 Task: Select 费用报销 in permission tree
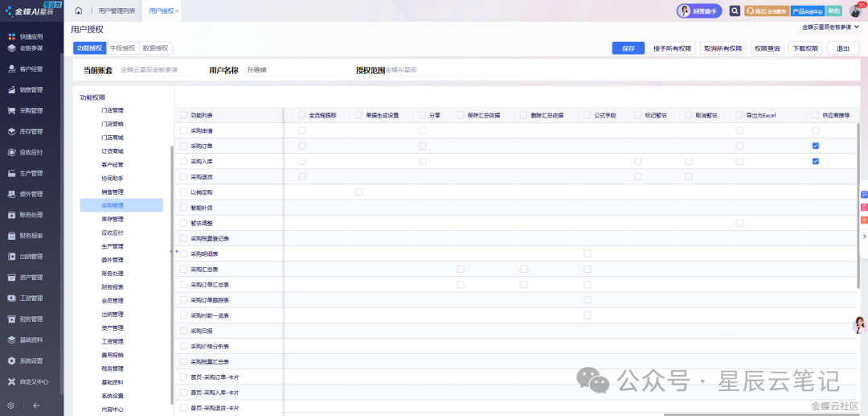(113, 355)
